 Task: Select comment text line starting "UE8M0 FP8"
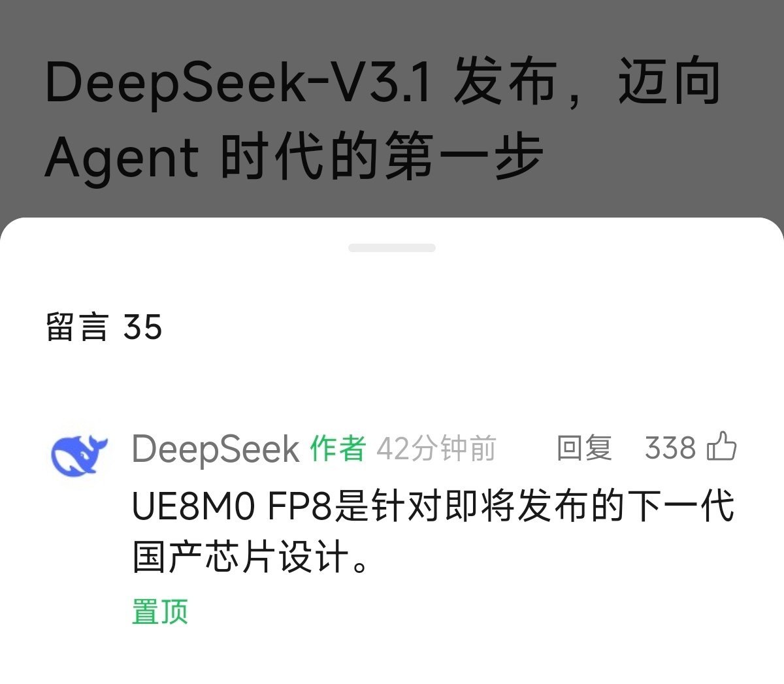coord(433,506)
